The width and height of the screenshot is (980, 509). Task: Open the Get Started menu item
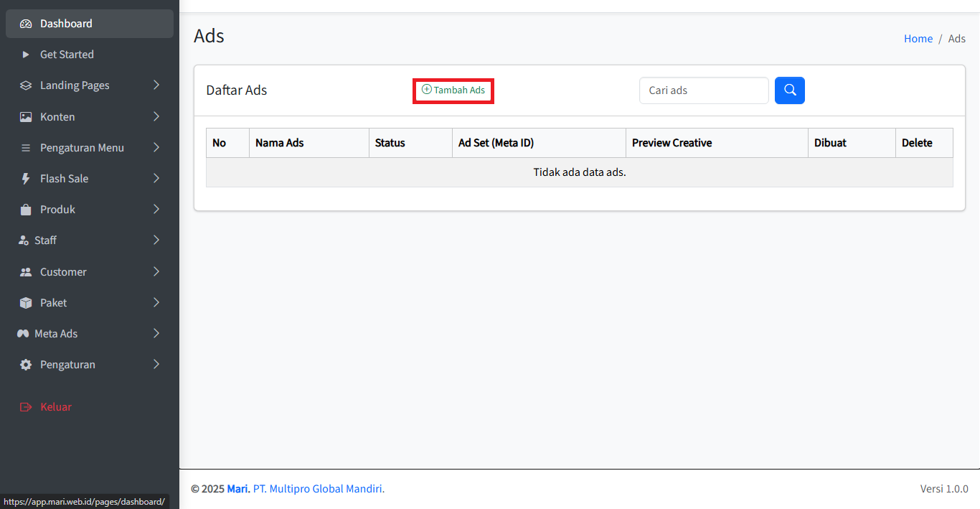[67, 55]
